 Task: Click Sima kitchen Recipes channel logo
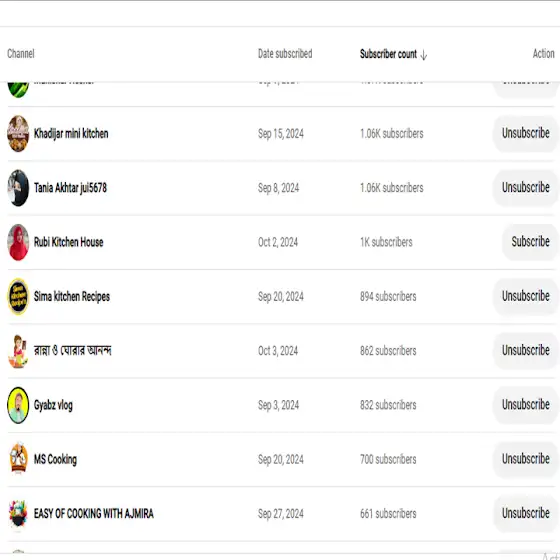pos(18,296)
